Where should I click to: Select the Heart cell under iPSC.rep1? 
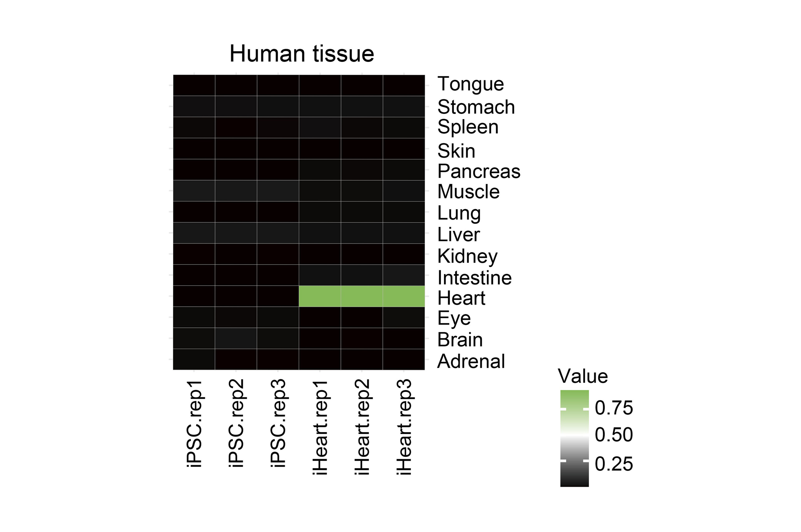click(194, 296)
